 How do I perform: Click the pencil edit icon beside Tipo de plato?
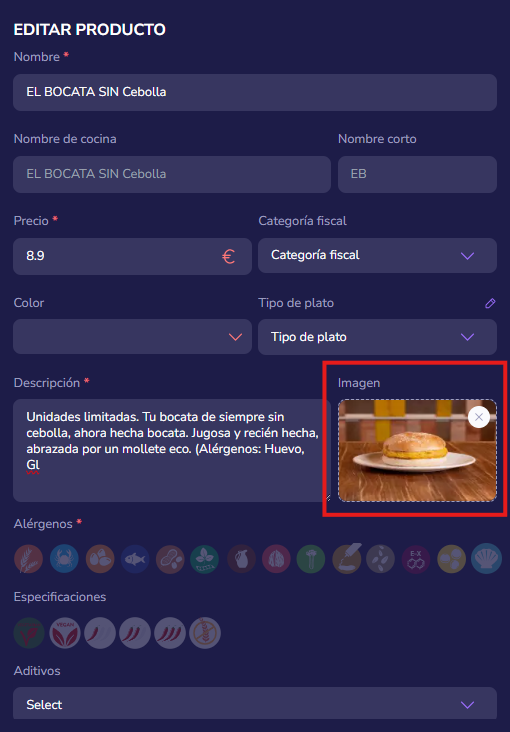[x=489, y=303]
